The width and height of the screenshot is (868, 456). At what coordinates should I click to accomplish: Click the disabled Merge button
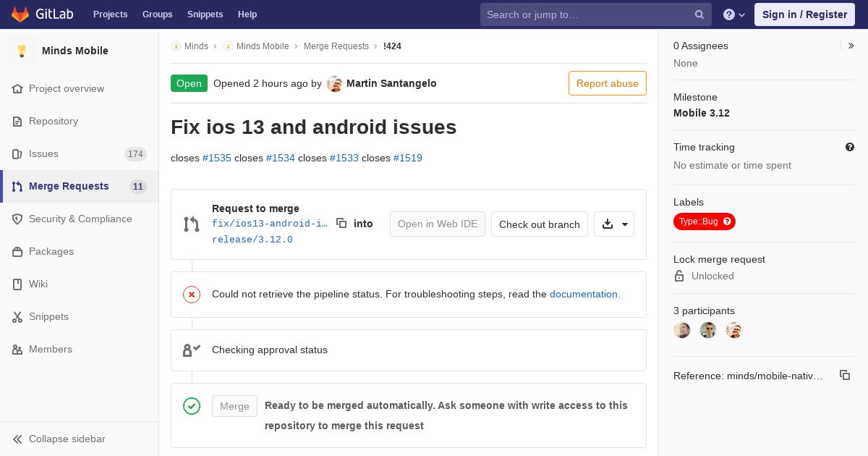click(234, 406)
